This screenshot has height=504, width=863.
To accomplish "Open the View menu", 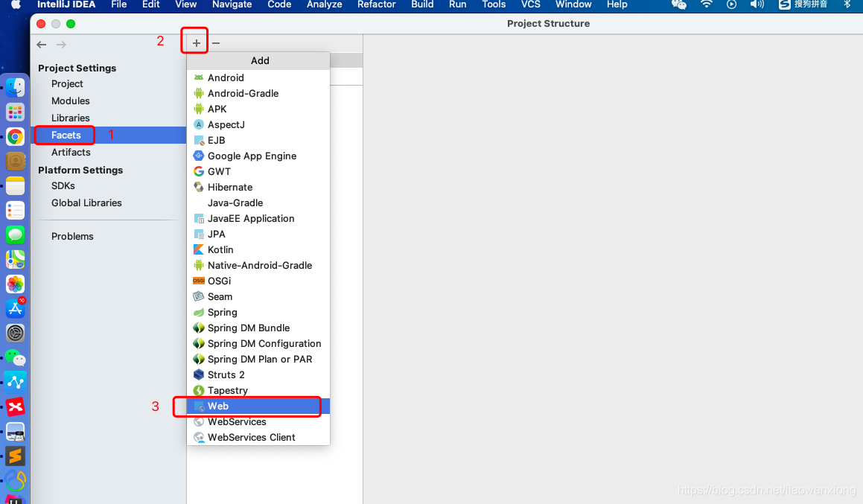I will pos(186,4).
